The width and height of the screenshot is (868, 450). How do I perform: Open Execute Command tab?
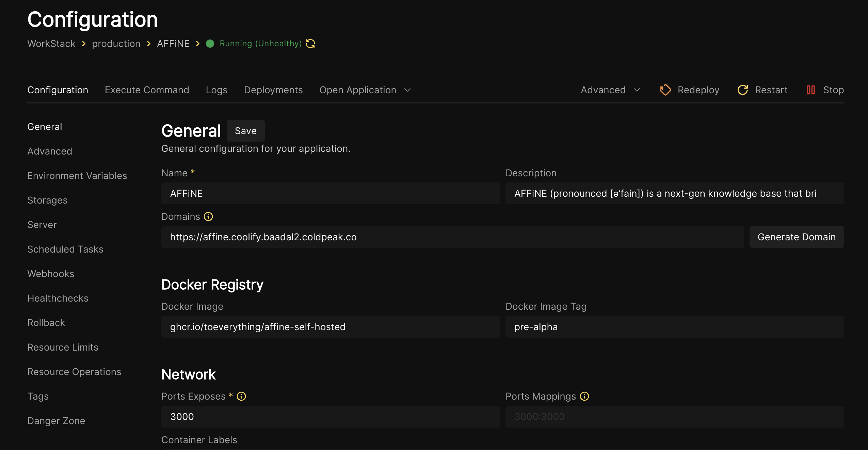(147, 90)
